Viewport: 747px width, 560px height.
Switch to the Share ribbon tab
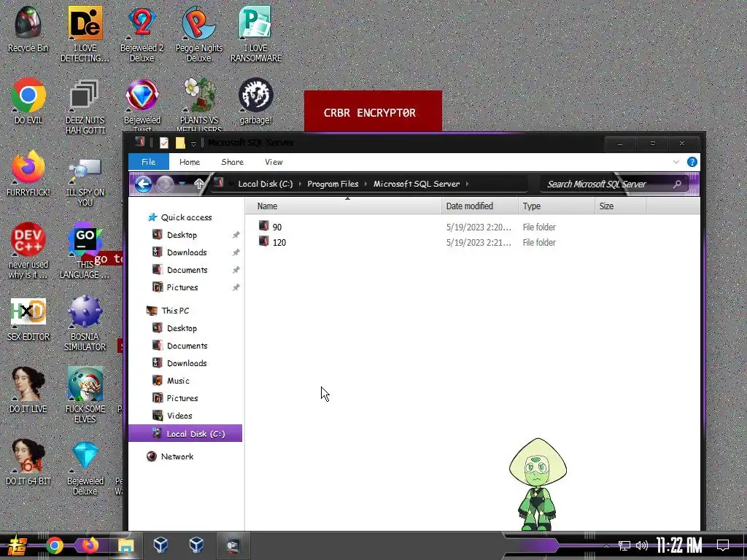tap(233, 162)
